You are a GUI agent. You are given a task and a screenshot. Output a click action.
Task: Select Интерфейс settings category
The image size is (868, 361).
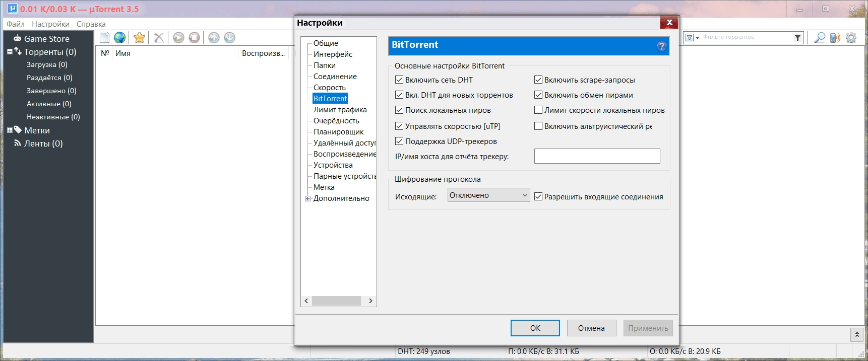(x=333, y=54)
